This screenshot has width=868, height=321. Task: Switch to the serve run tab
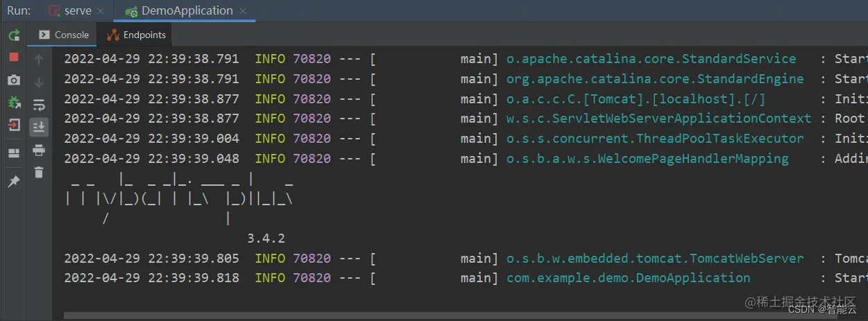[76, 11]
